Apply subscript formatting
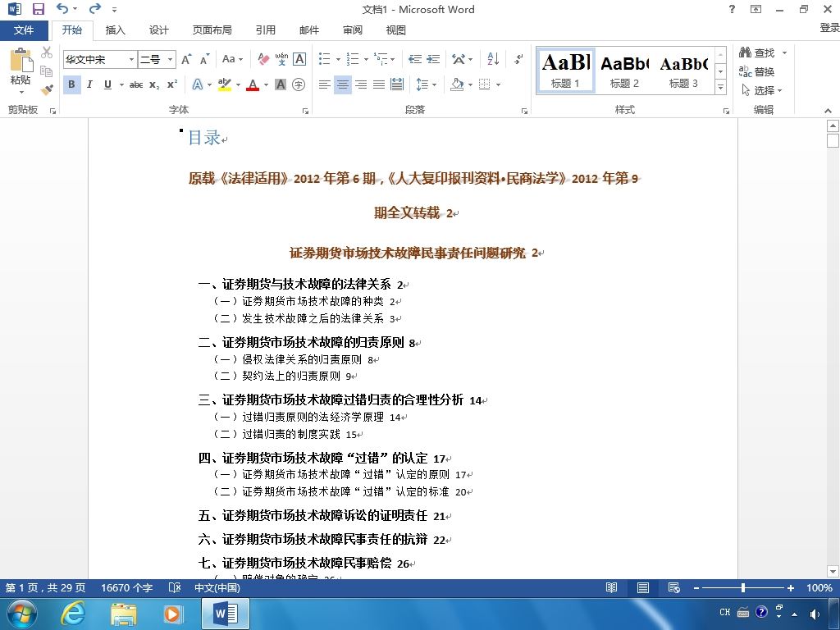Viewport: 840px width, 630px height. click(x=154, y=84)
